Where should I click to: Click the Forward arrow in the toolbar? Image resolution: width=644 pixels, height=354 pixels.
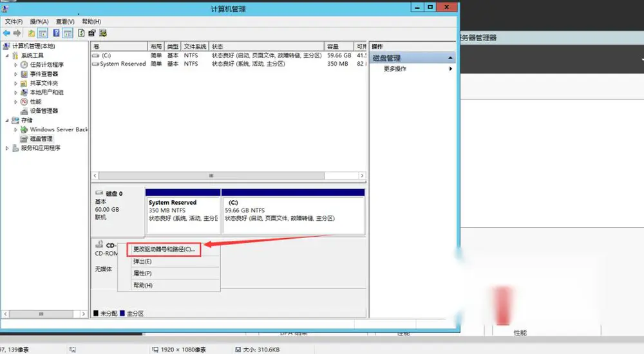pos(17,33)
